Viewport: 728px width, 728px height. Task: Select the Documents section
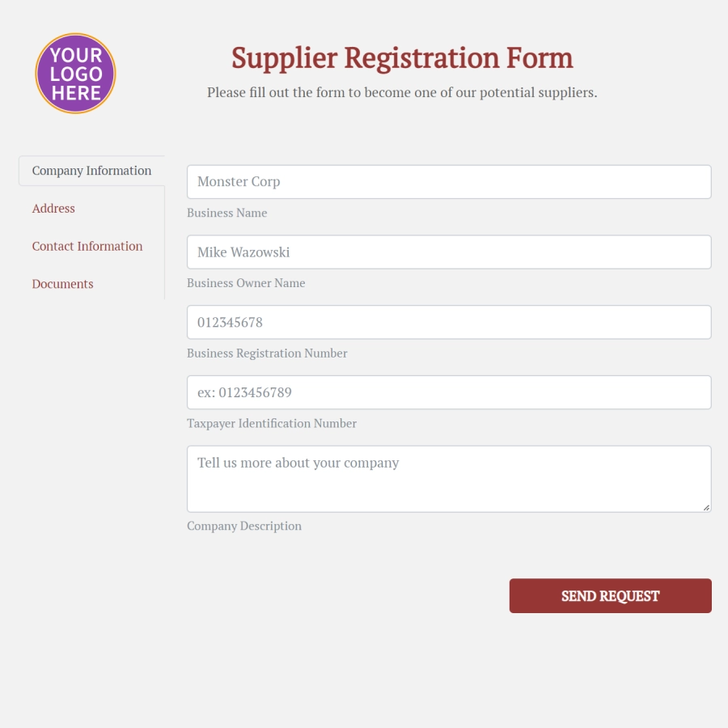tap(62, 284)
